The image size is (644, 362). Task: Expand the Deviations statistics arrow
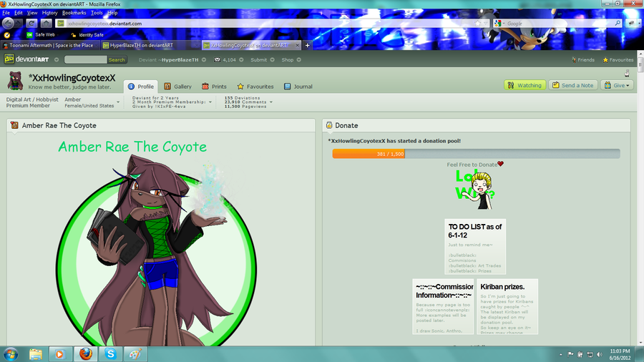tap(271, 102)
